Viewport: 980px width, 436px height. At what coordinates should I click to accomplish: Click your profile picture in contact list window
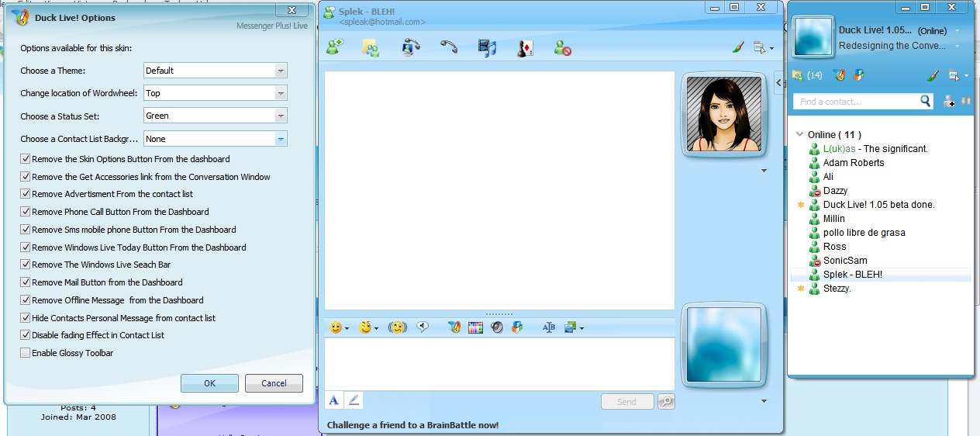pyautogui.click(x=813, y=37)
